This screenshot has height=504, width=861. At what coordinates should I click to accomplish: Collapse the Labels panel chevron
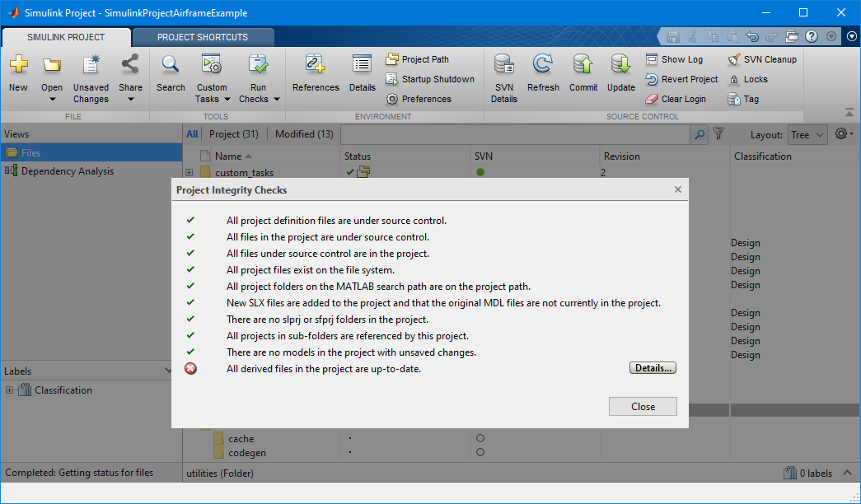(x=169, y=371)
